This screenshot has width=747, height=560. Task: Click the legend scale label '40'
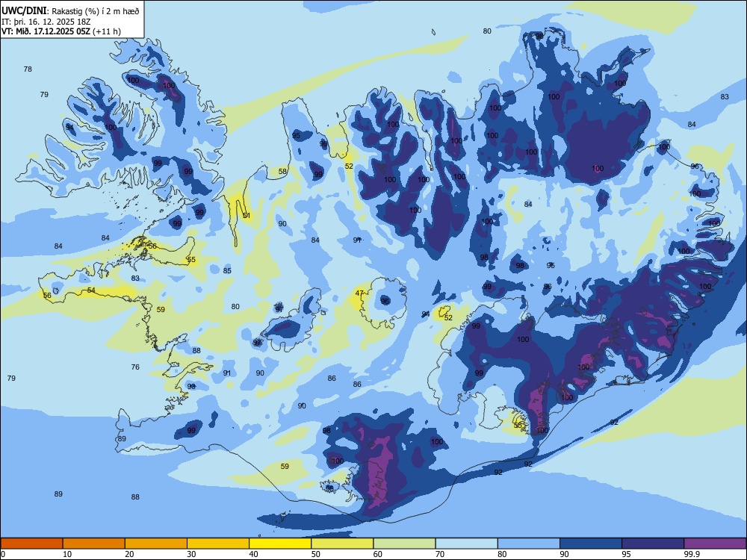point(253,554)
